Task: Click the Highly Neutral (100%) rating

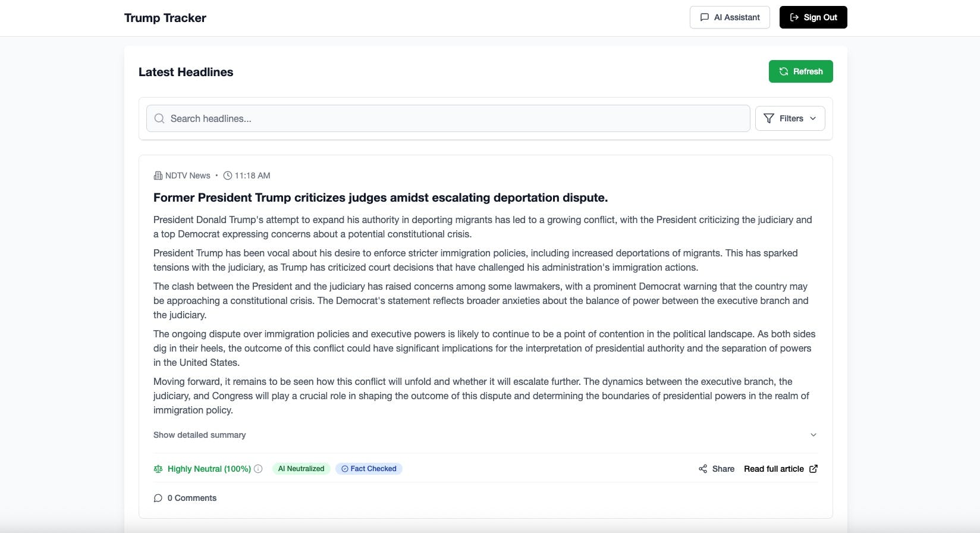Action: 209,469
